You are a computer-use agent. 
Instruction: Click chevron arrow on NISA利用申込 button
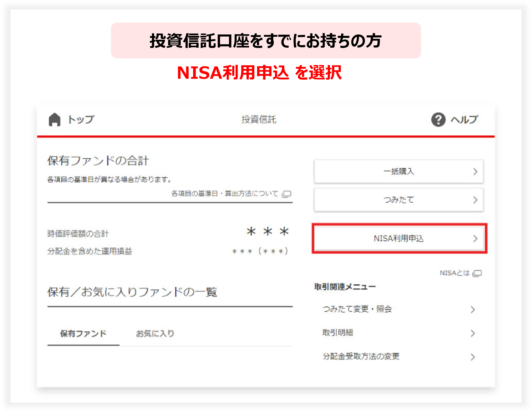pyautogui.click(x=475, y=238)
